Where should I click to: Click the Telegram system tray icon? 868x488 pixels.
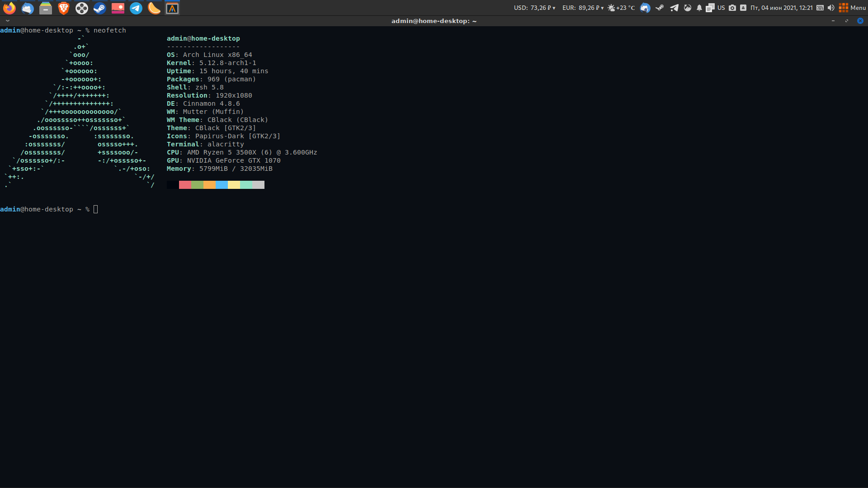pyautogui.click(x=674, y=8)
